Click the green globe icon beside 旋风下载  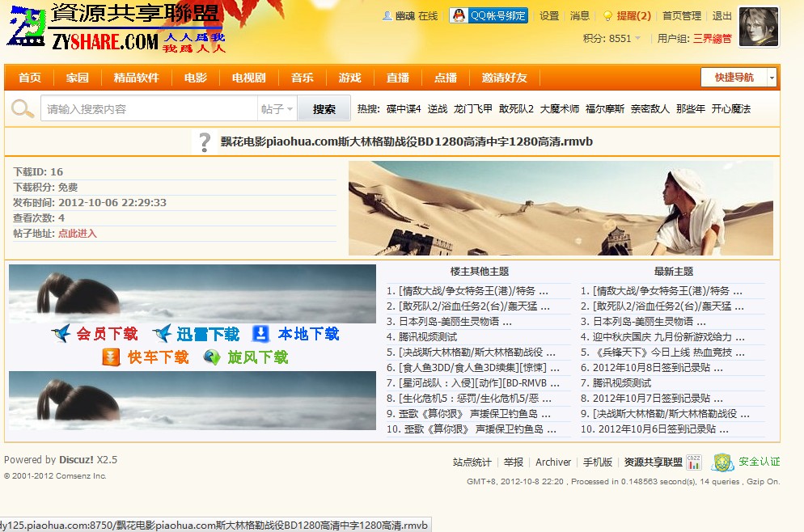click(x=212, y=357)
